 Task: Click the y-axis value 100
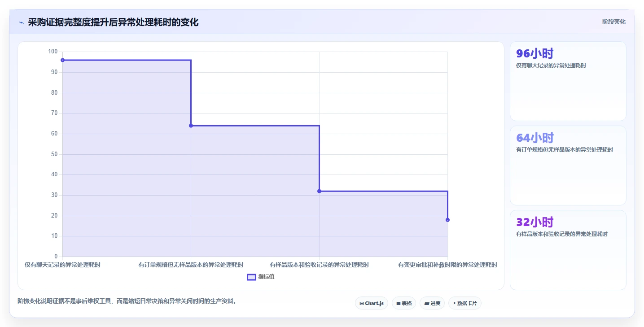(53, 52)
